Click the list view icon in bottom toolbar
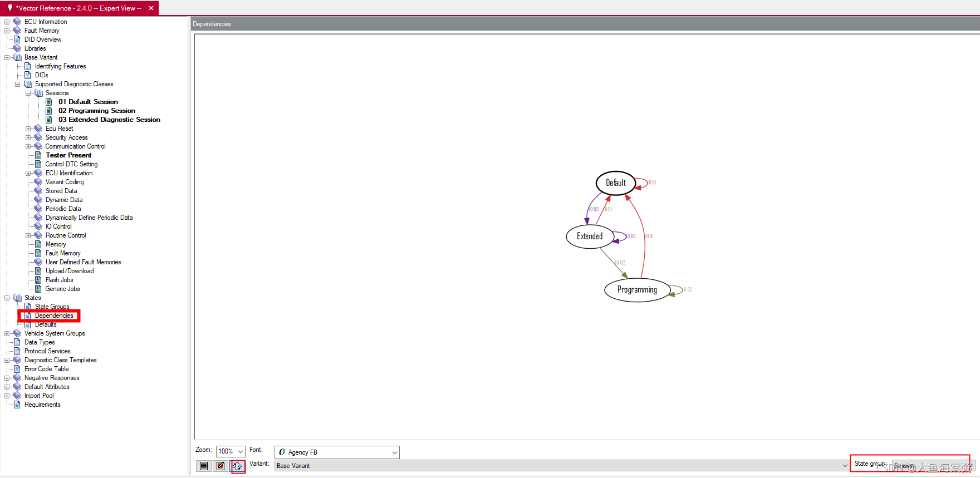 coord(204,466)
